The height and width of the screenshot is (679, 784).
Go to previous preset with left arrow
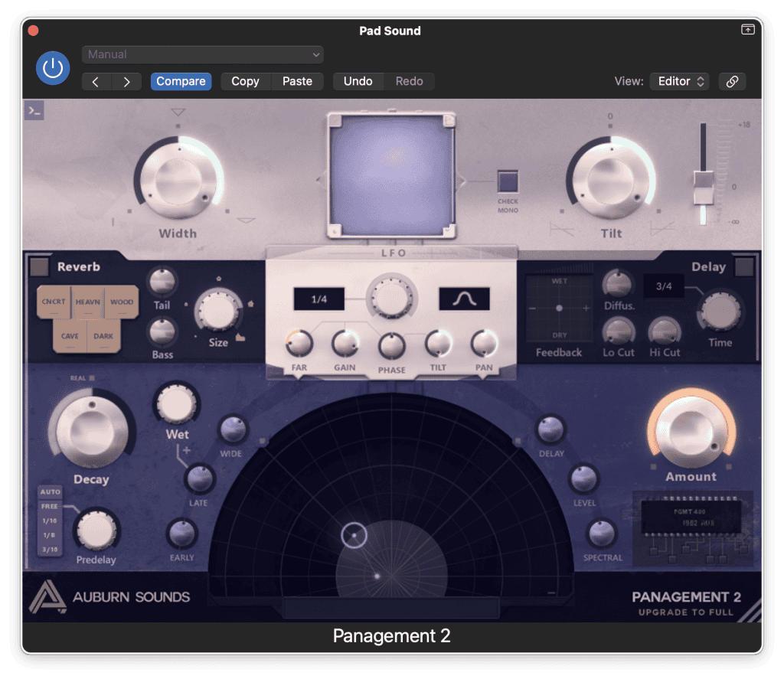click(x=96, y=81)
